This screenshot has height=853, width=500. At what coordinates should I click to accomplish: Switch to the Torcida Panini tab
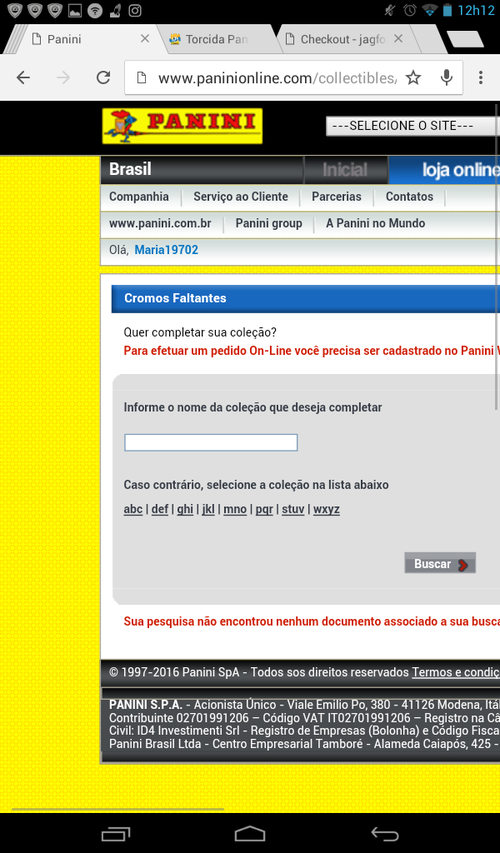click(x=216, y=39)
